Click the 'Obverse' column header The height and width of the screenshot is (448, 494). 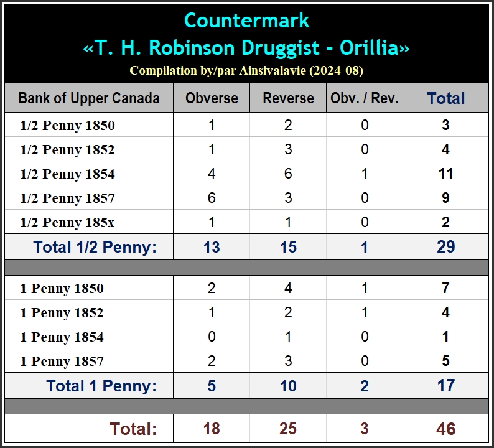coord(212,98)
